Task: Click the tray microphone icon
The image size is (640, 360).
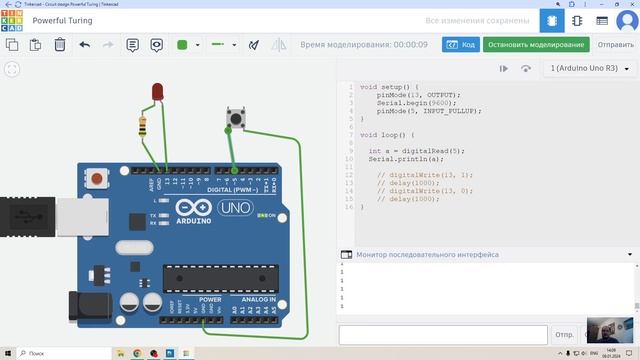Action: [568, 353]
